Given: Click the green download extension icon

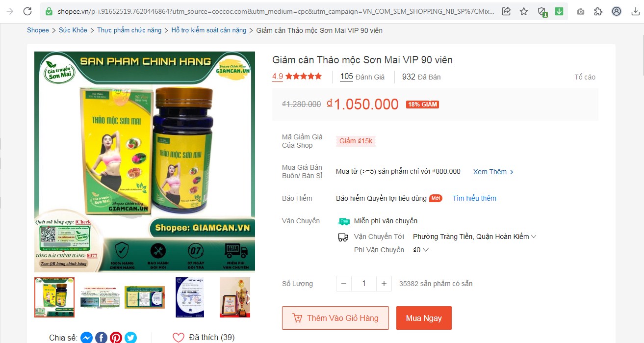Looking at the screenshot, I should coord(559,11).
